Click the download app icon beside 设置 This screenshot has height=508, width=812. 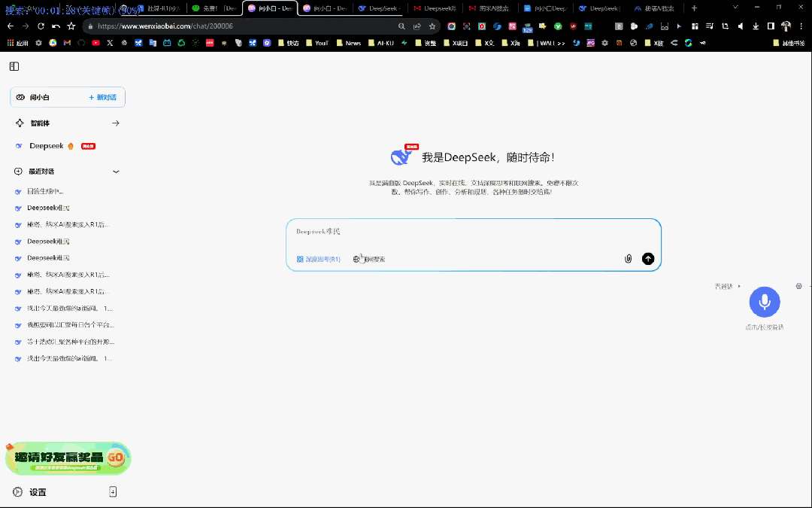click(113, 492)
